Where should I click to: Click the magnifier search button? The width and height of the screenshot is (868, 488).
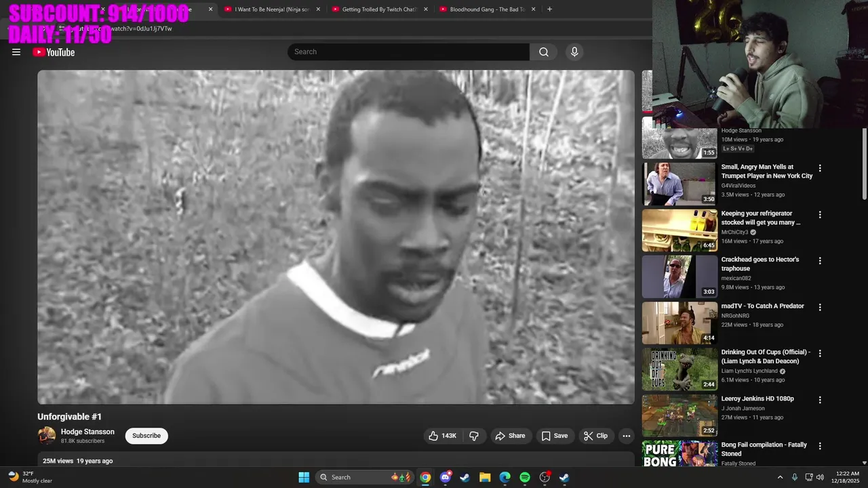pyautogui.click(x=544, y=52)
